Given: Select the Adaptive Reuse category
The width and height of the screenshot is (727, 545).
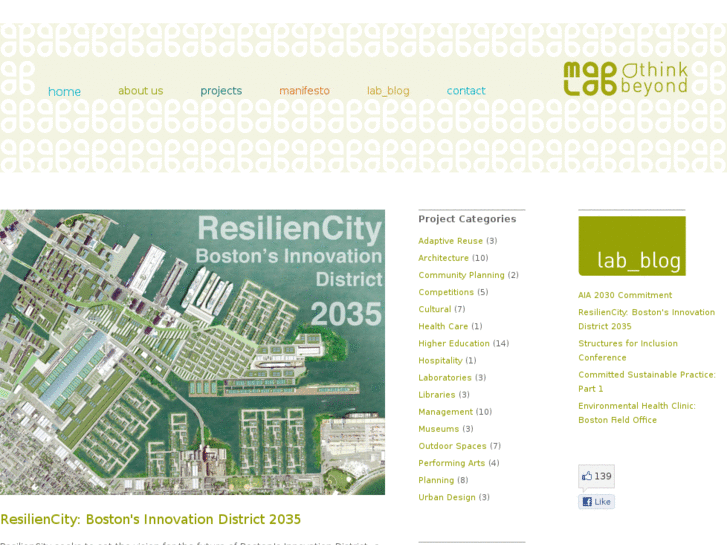Looking at the screenshot, I should pyautogui.click(x=450, y=241).
